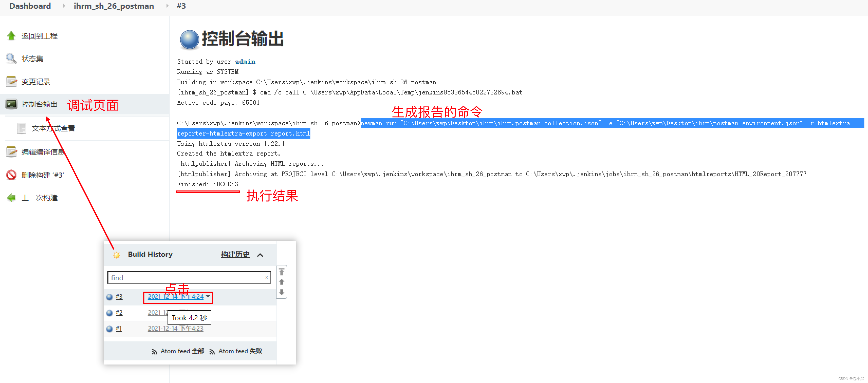Click the Dashboard breadcrumb

(x=30, y=6)
